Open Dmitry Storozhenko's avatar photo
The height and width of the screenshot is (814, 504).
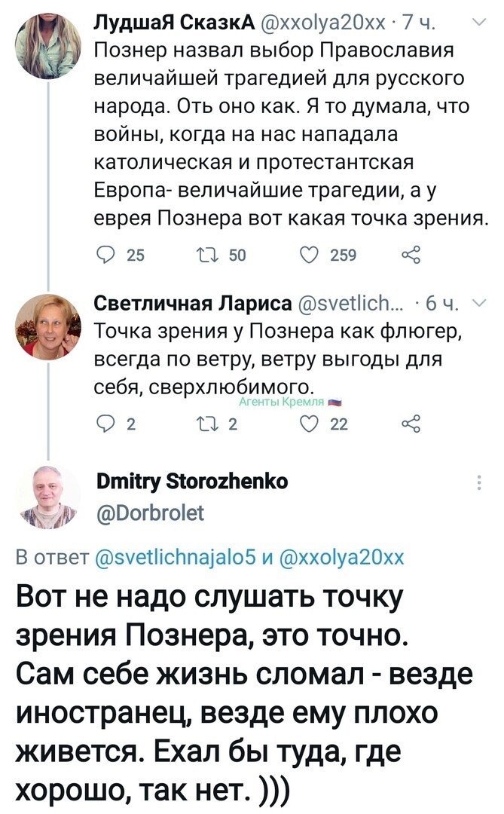(x=47, y=497)
